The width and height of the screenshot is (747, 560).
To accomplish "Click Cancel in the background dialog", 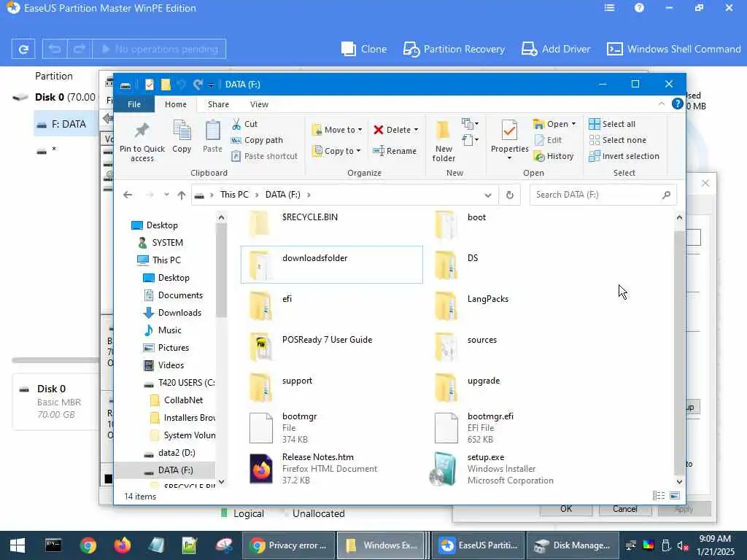I will coord(624,509).
